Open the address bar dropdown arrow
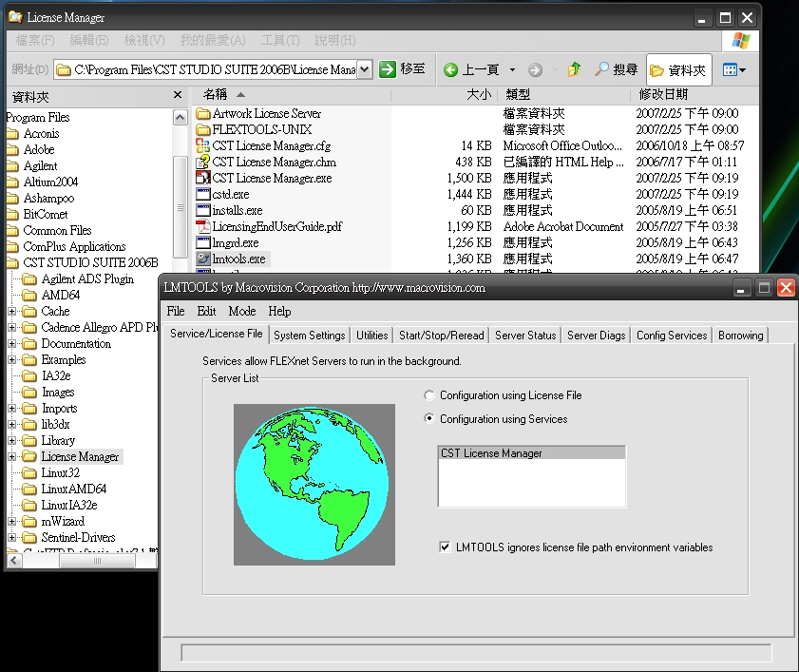 tap(364, 69)
